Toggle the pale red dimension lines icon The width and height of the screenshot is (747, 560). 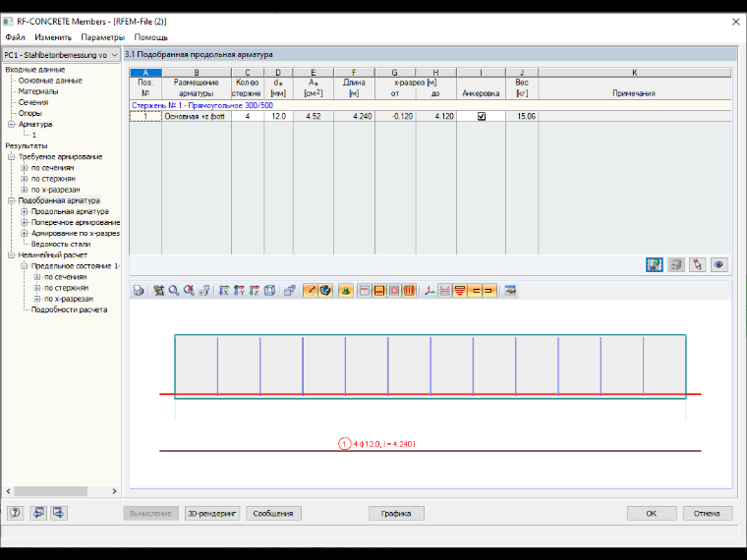click(x=444, y=291)
